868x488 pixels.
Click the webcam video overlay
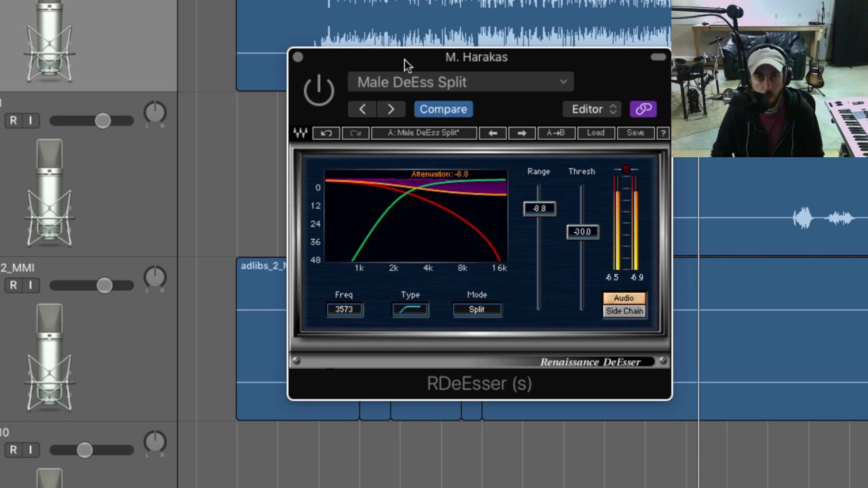770,79
